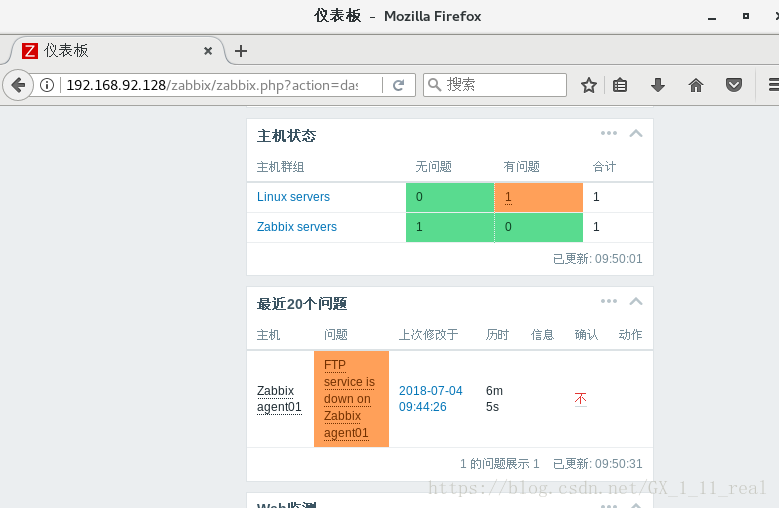Click the red 不 acknowledge link

tap(580, 399)
